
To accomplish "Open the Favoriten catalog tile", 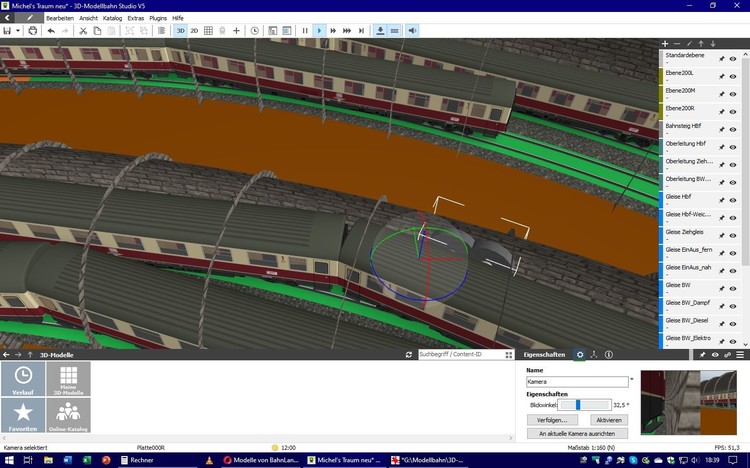I will 23,415.
